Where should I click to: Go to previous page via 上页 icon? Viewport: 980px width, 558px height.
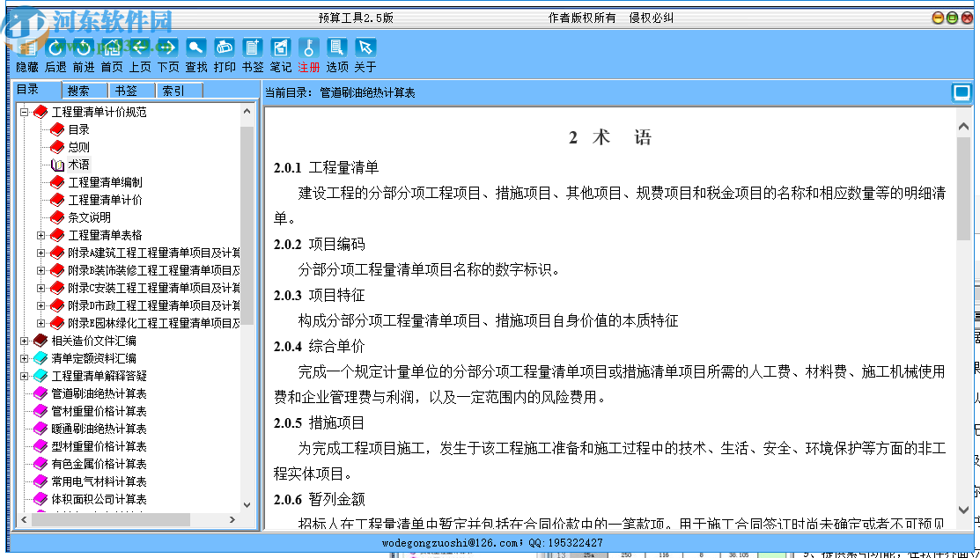point(140,47)
